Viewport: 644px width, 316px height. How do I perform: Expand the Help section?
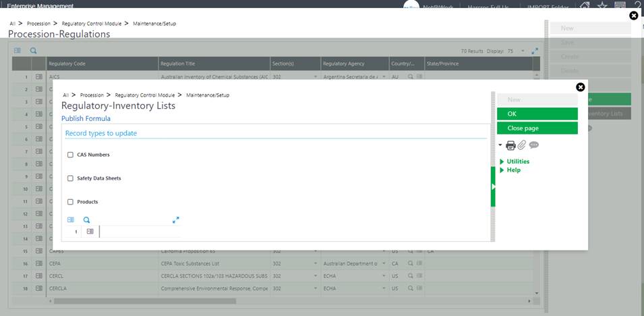[x=513, y=170]
